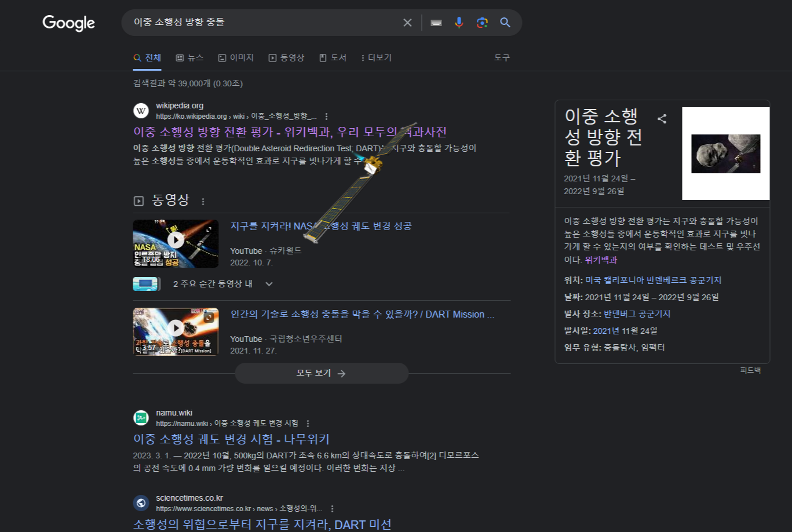Open the 더보기 menu
The width and height of the screenshot is (792, 532).
[376, 58]
